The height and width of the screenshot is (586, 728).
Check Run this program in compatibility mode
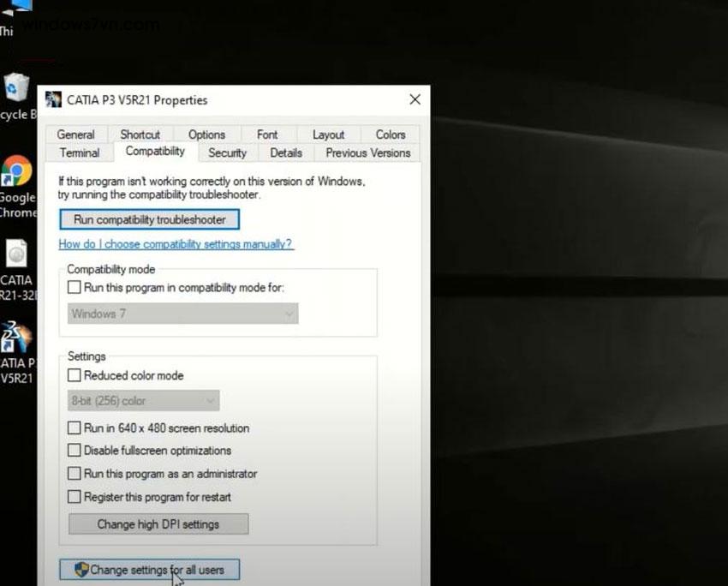pyautogui.click(x=75, y=288)
